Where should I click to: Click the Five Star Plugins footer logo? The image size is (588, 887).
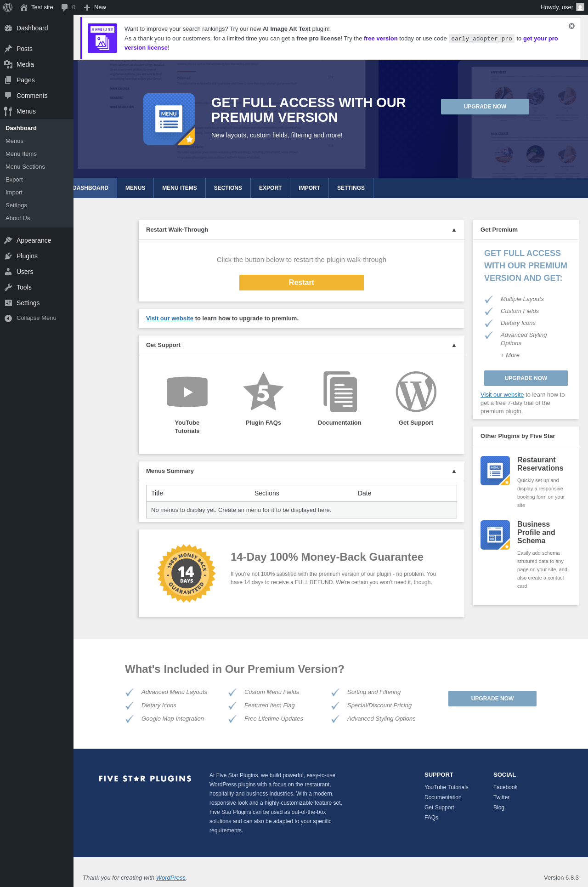point(145,779)
